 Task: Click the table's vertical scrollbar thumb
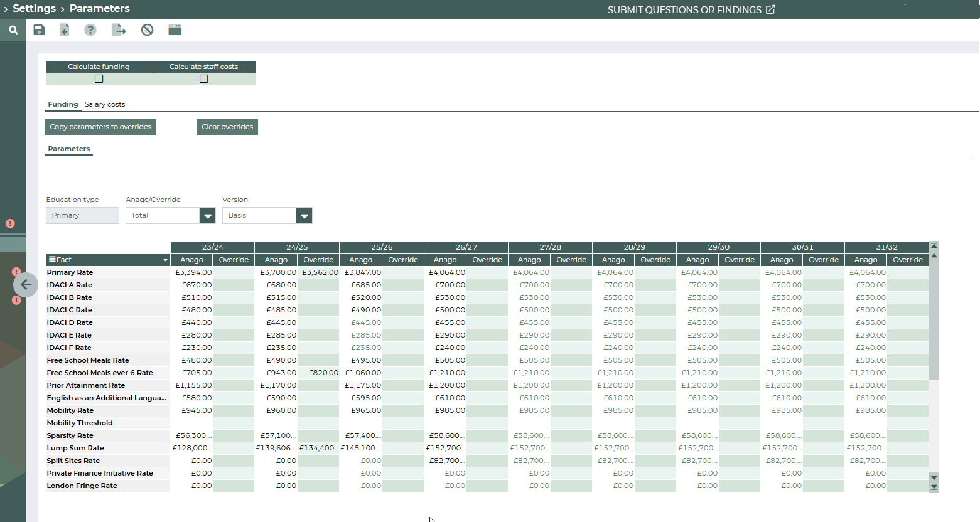[934, 320]
